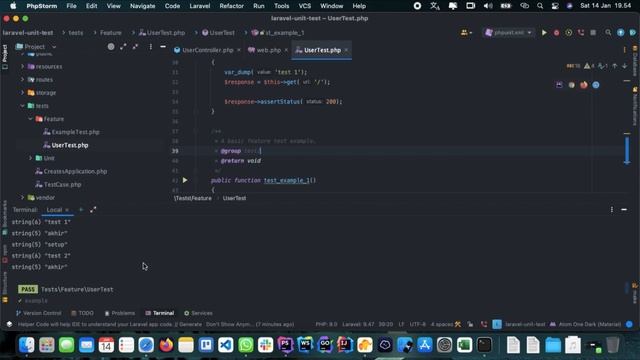Hide the Project panel with minus icon
The image size is (640, 360).
pos(163,47)
